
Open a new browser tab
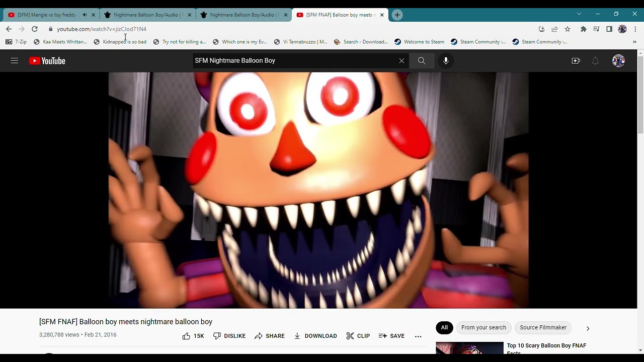(x=397, y=15)
